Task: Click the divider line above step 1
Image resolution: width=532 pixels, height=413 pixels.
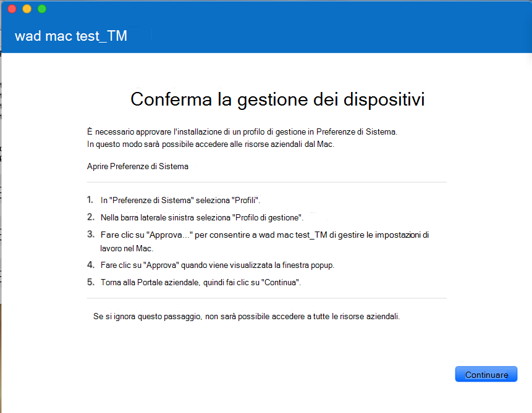Action: pos(266,183)
